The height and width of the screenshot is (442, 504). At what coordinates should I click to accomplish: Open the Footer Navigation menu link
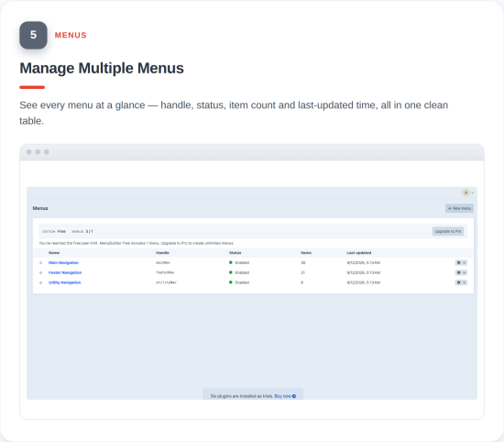[x=65, y=272]
